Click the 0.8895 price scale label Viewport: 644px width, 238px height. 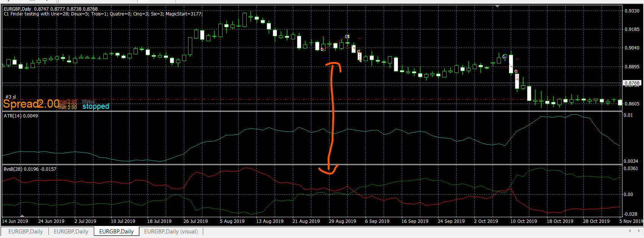click(632, 67)
